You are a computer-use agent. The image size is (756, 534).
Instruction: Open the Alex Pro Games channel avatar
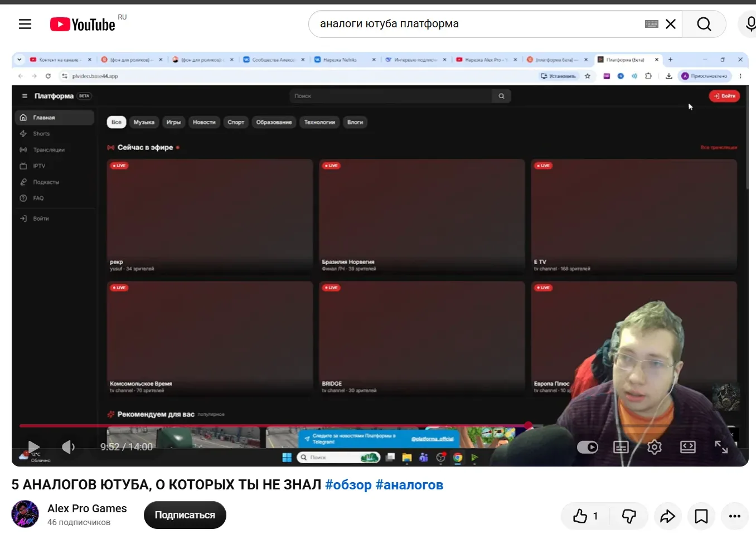[x=25, y=514]
